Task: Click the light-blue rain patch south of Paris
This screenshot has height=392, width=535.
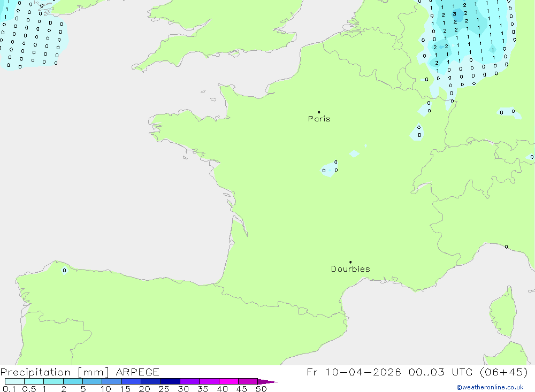Action: 330,168
